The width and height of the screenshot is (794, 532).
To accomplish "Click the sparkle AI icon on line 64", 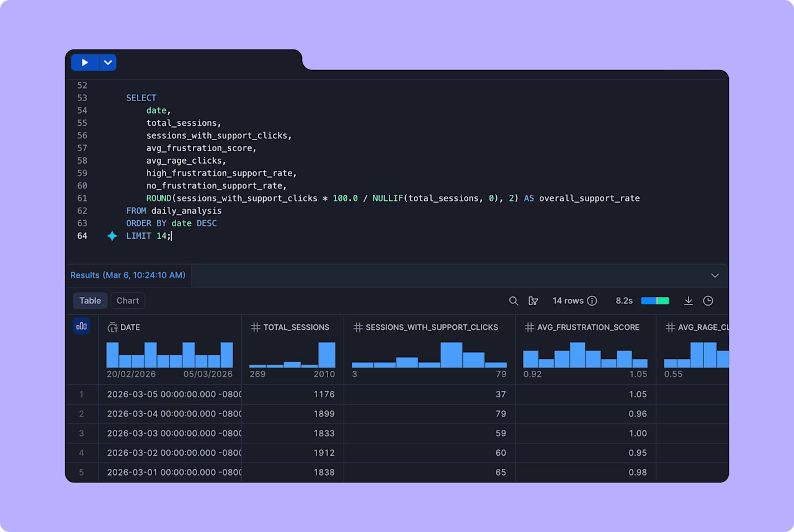I will [x=112, y=236].
